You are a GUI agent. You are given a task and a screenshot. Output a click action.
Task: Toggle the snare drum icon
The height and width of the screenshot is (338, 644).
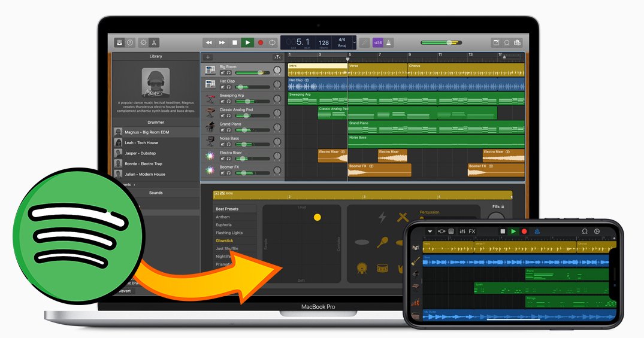382,269
